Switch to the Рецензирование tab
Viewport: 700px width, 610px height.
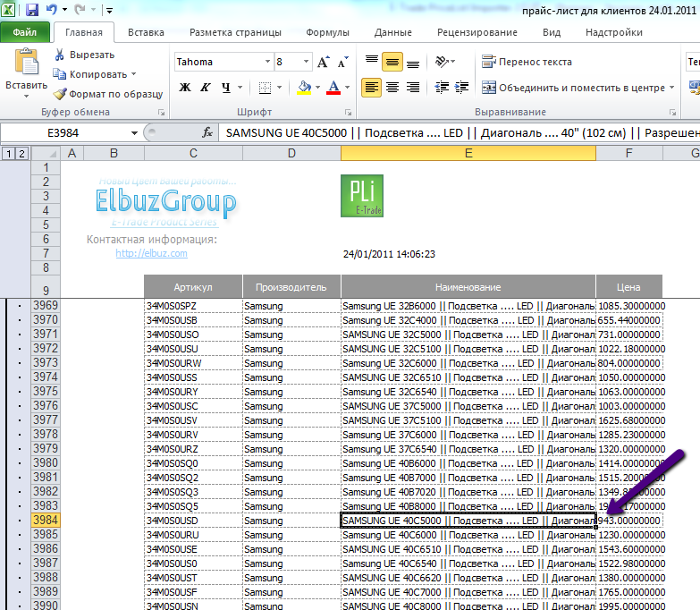click(x=477, y=32)
